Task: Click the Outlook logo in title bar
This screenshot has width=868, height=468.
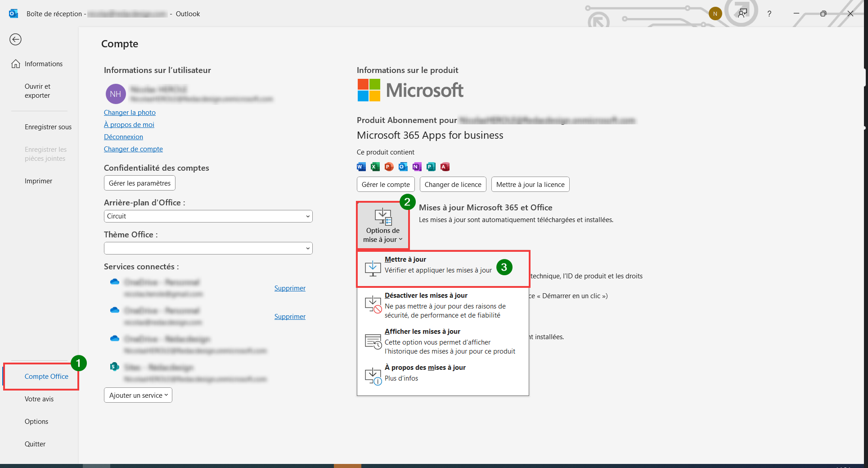Action: 13,14
